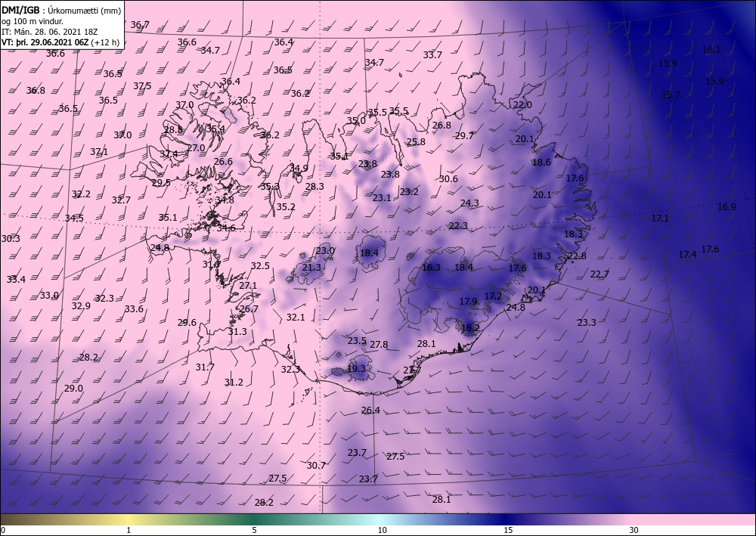Viewport: 756px width, 536px height.
Task: Click the map value 34.9
Action: pos(299,169)
